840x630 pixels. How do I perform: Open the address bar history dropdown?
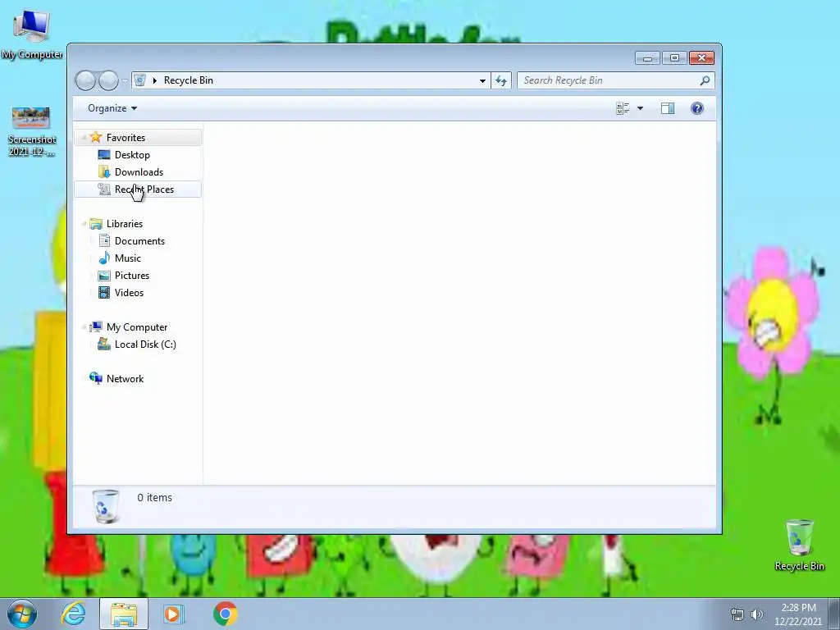(x=482, y=80)
